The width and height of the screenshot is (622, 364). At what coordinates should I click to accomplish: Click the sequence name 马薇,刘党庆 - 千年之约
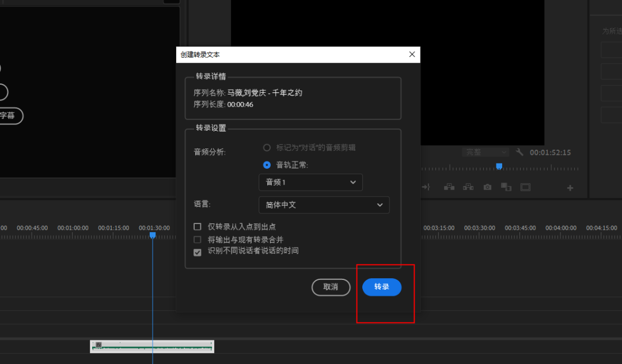(264, 93)
